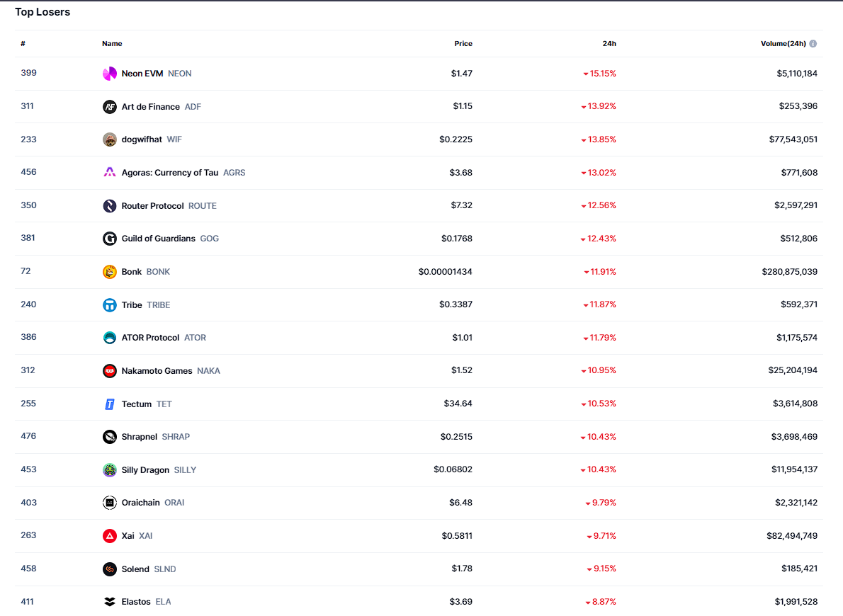The width and height of the screenshot is (843, 616).
Task: Sort by the Price column header
Action: tap(463, 44)
